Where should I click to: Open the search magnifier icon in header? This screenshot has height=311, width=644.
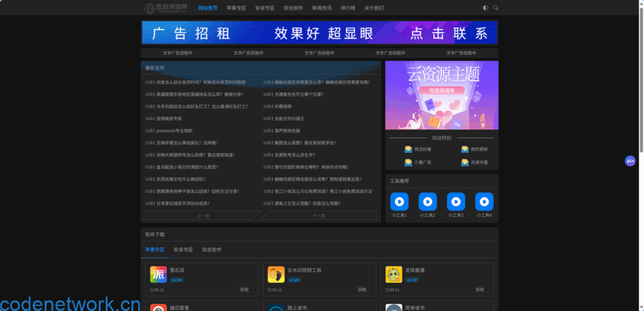(x=496, y=8)
